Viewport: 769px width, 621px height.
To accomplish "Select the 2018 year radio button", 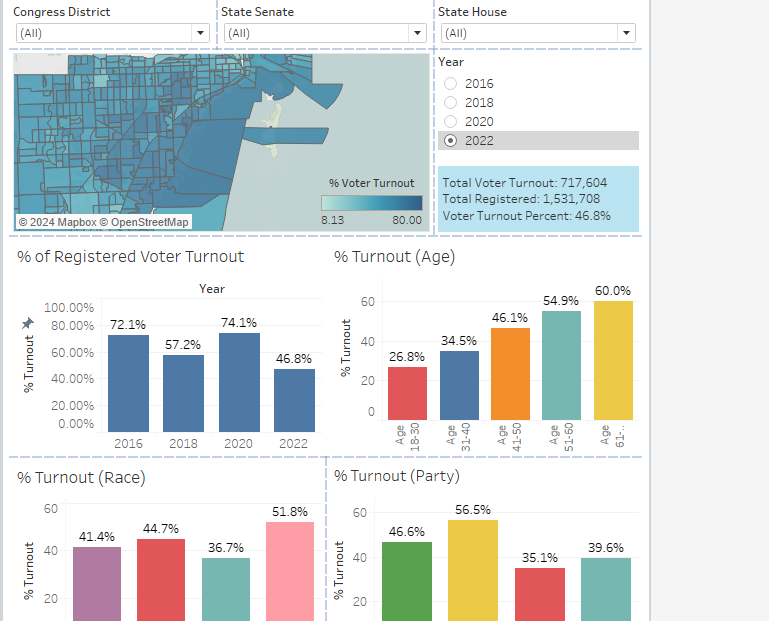I will pos(450,103).
